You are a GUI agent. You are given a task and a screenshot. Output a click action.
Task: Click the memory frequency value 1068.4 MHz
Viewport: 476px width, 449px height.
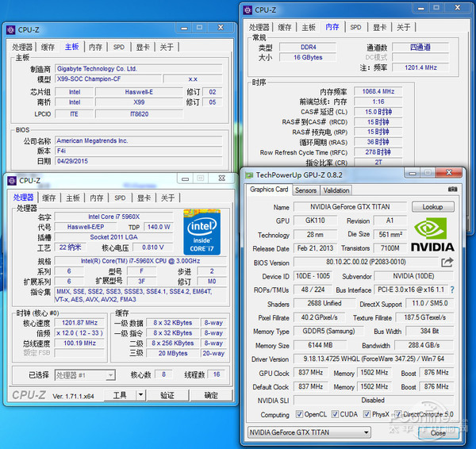pyautogui.click(x=378, y=91)
